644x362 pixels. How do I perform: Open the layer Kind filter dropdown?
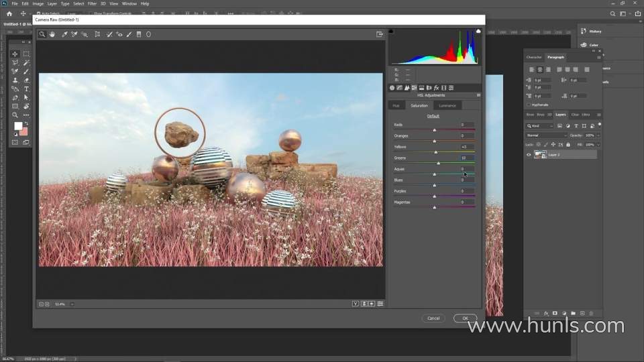(540, 125)
